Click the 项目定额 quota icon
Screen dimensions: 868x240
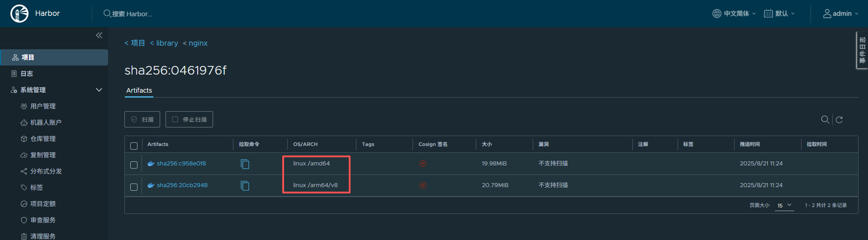point(24,204)
